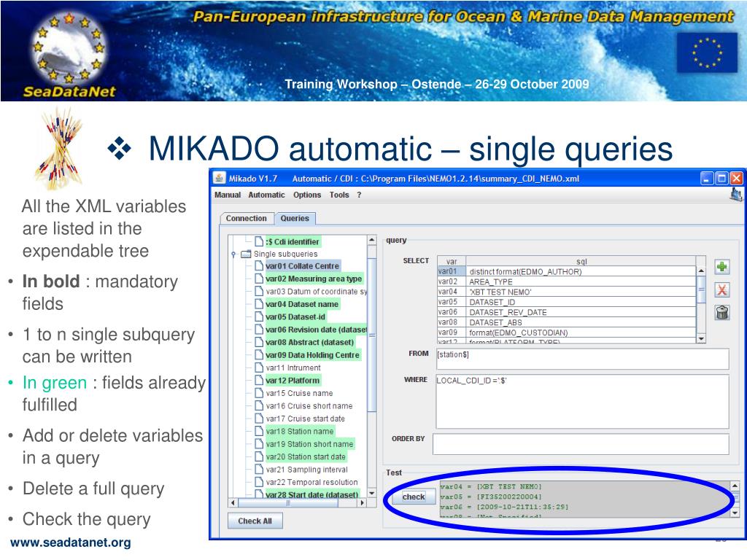Click the Check All button

(x=255, y=521)
